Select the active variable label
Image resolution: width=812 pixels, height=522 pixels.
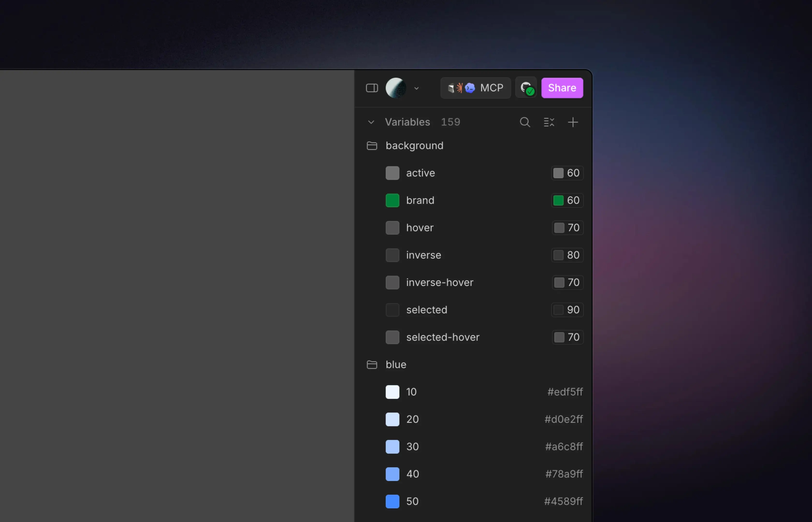pyautogui.click(x=420, y=173)
